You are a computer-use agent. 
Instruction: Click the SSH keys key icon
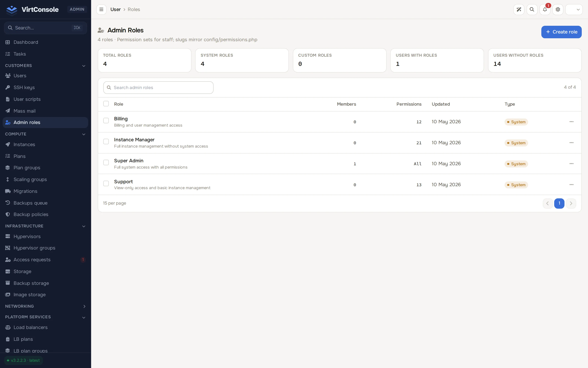pyautogui.click(x=8, y=87)
